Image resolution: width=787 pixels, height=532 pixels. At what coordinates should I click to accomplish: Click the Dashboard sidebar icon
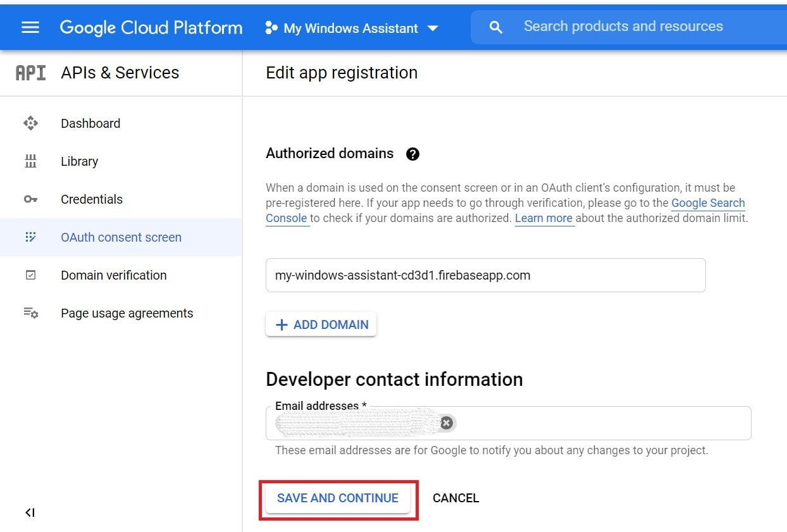(30, 123)
